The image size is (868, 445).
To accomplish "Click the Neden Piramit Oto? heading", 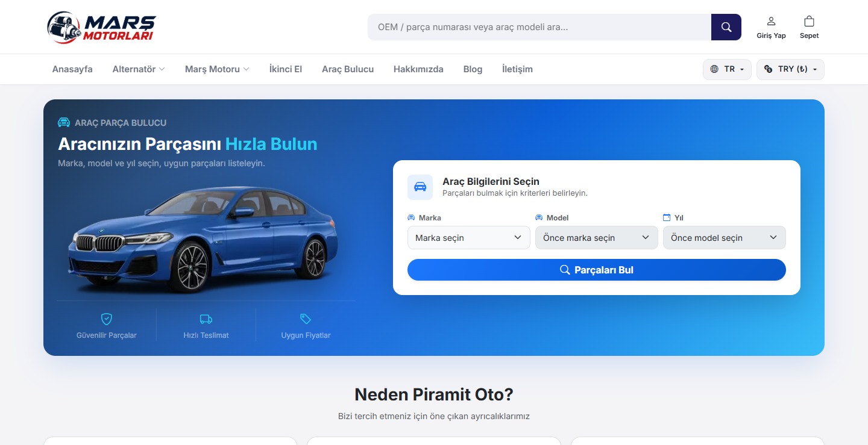I will [434, 394].
